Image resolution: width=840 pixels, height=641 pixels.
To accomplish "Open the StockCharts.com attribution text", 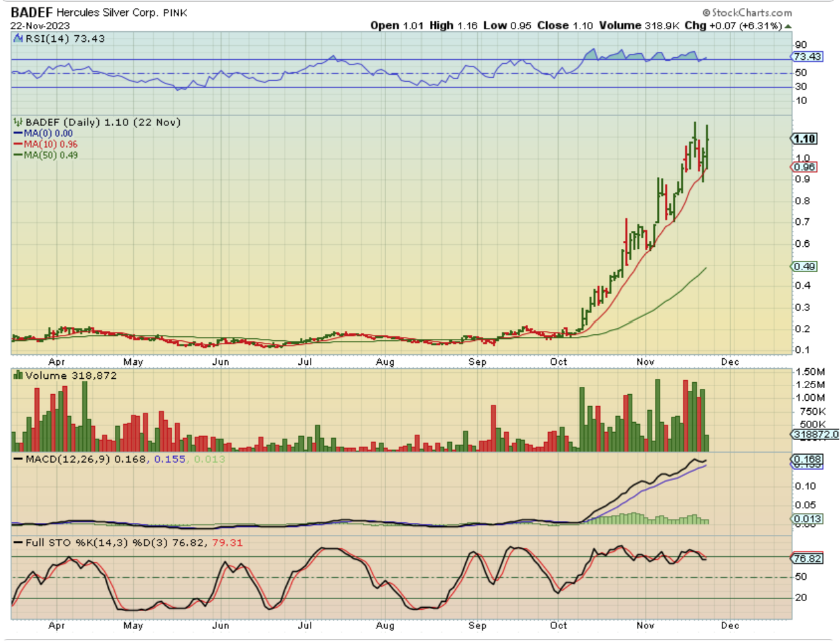I will pyautogui.click(x=747, y=13).
